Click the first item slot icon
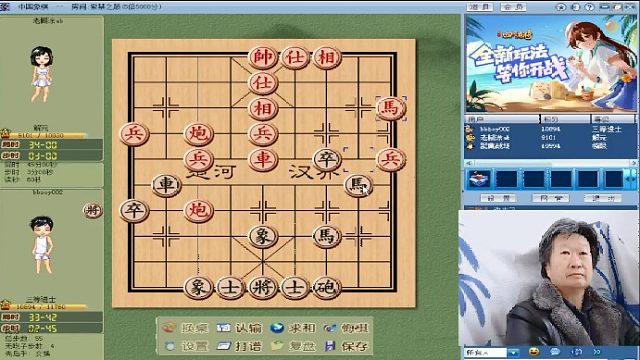This screenshot has height=360, width=640. [480, 179]
